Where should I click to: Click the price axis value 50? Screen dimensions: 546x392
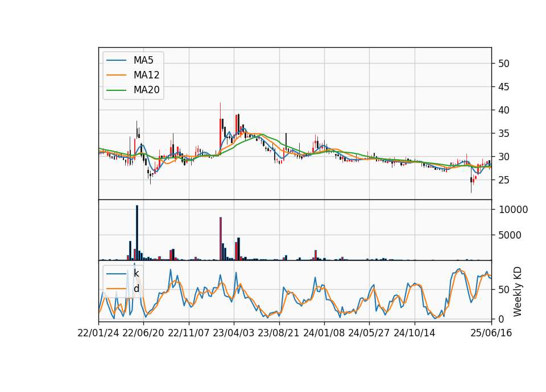[x=504, y=64]
